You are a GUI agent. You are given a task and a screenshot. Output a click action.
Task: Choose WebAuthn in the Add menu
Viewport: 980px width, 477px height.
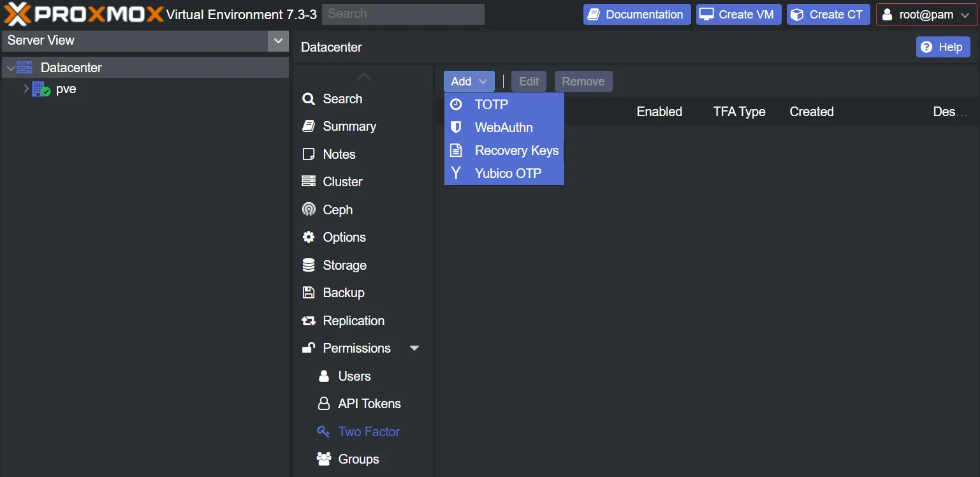coord(504,128)
